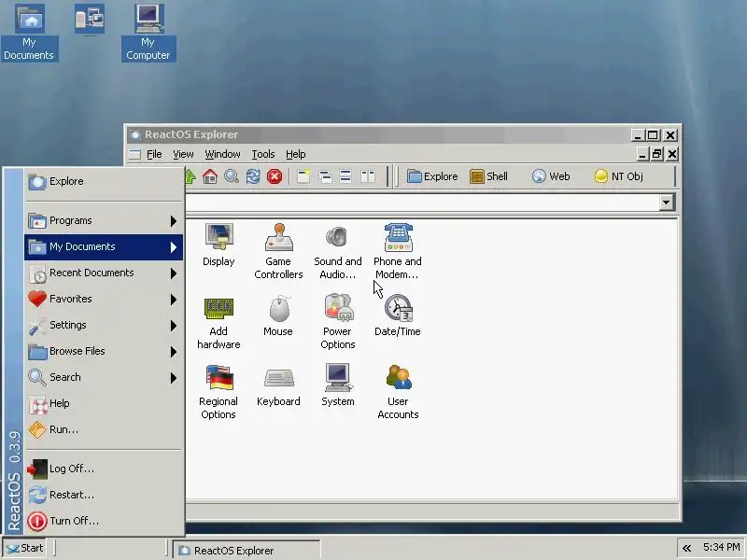
Task: Minimize the inner child window
Action: click(x=642, y=154)
